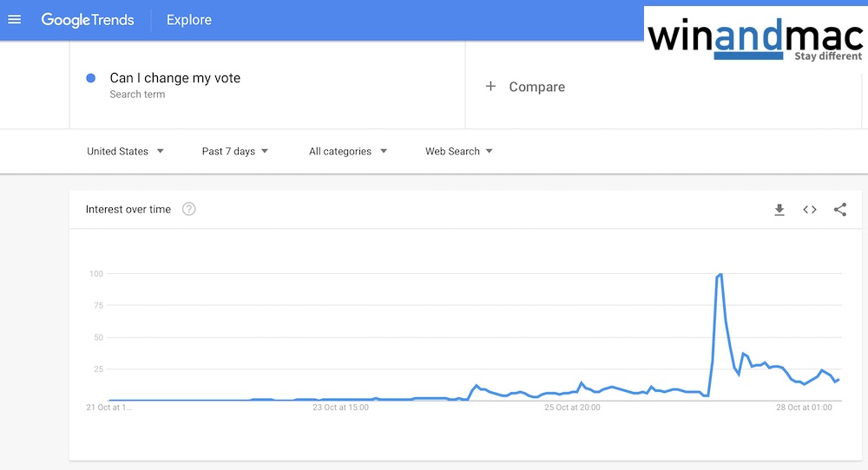This screenshot has height=470, width=868.
Task: Click the 23 Oct at 15:00 axis label
Action: click(340, 408)
